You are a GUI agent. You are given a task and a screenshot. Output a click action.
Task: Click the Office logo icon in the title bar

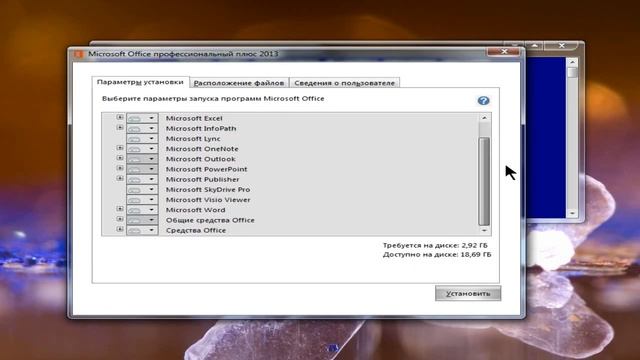(x=79, y=54)
